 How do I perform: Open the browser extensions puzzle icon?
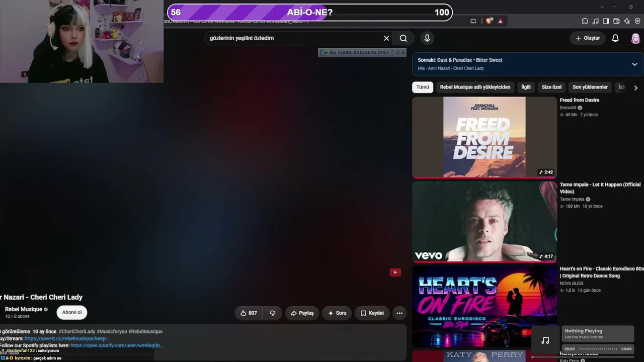585,21
